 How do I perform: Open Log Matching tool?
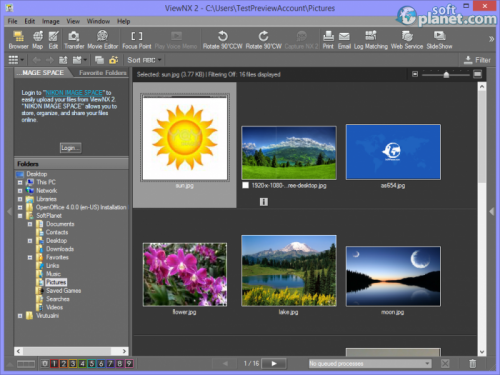(371, 40)
